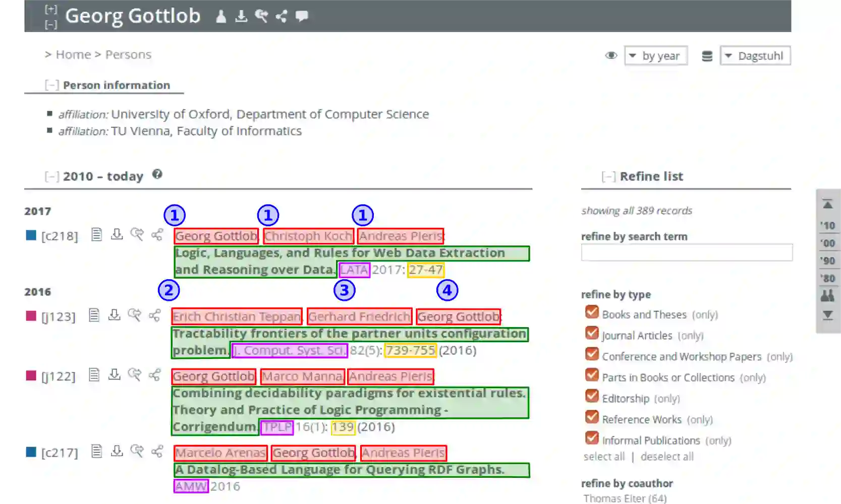This screenshot has width=841, height=504.
Task: Jump to the '00 decade in side navigation
Action: click(x=827, y=243)
